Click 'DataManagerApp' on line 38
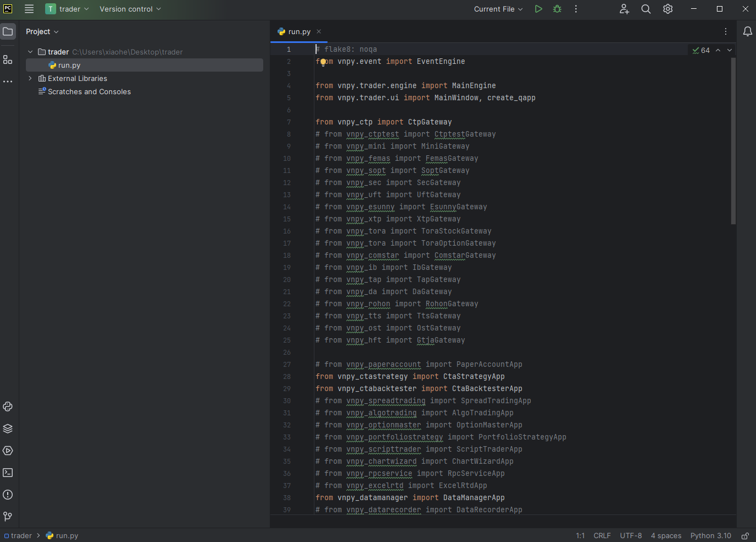 point(474,498)
